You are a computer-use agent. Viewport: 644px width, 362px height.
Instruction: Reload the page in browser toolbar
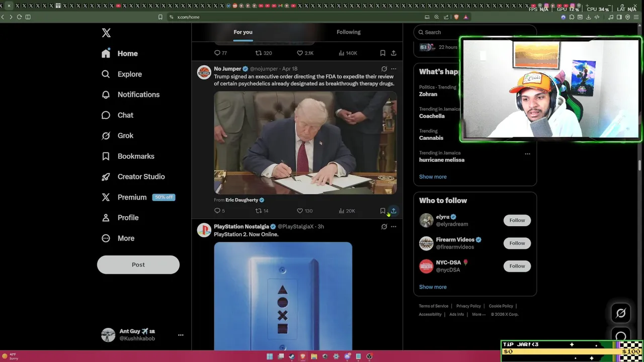(19, 17)
